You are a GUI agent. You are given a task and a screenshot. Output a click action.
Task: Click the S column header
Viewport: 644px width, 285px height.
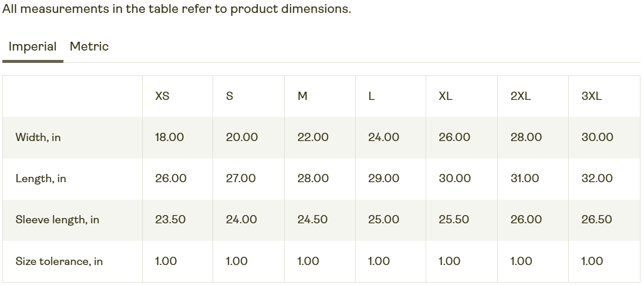(x=229, y=96)
